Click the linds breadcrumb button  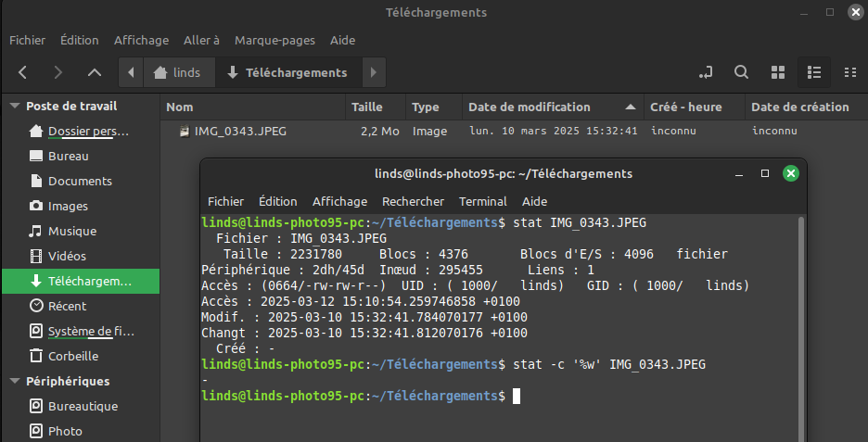179,72
